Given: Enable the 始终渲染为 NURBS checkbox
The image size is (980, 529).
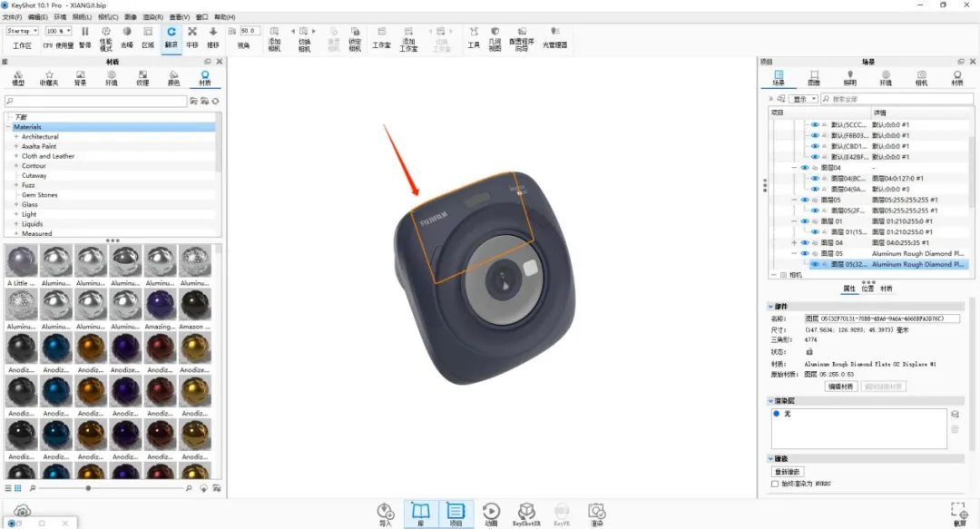Looking at the screenshot, I should point(775,484).
